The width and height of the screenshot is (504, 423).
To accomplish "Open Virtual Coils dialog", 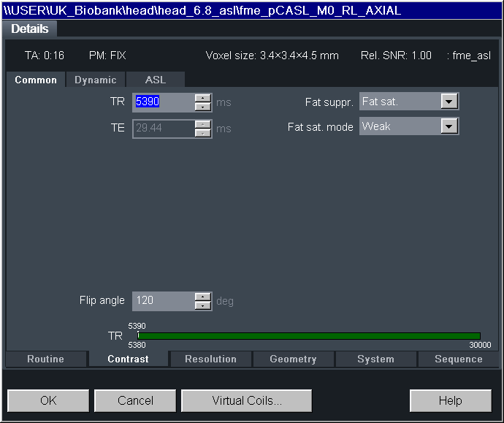I will coord(246,400).
